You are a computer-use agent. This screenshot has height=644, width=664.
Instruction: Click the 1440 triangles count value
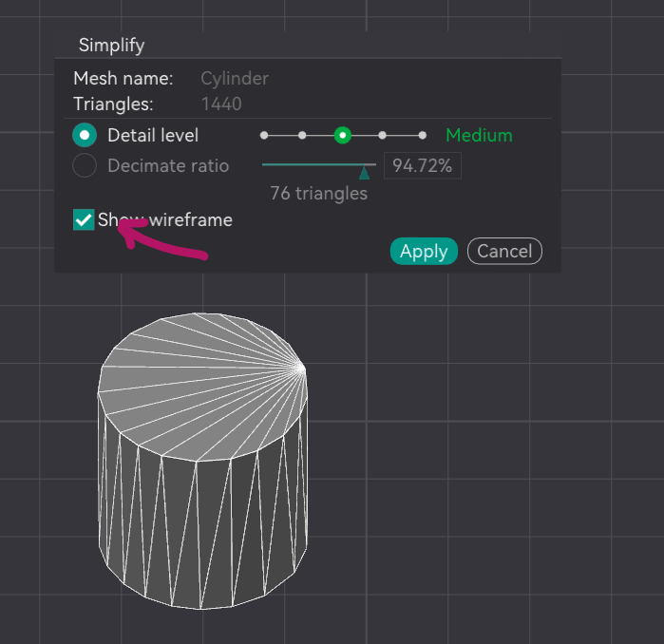pos(221,104)
